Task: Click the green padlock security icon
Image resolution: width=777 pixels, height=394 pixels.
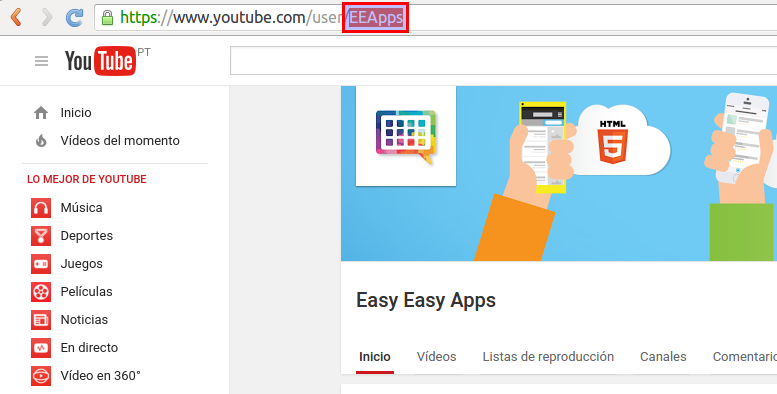Action: (x=107, y=18)
